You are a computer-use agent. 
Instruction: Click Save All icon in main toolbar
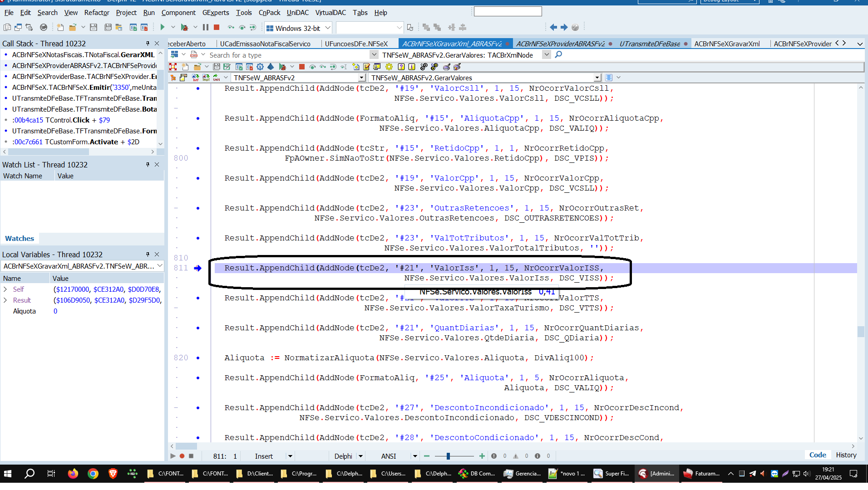point(108,28)
